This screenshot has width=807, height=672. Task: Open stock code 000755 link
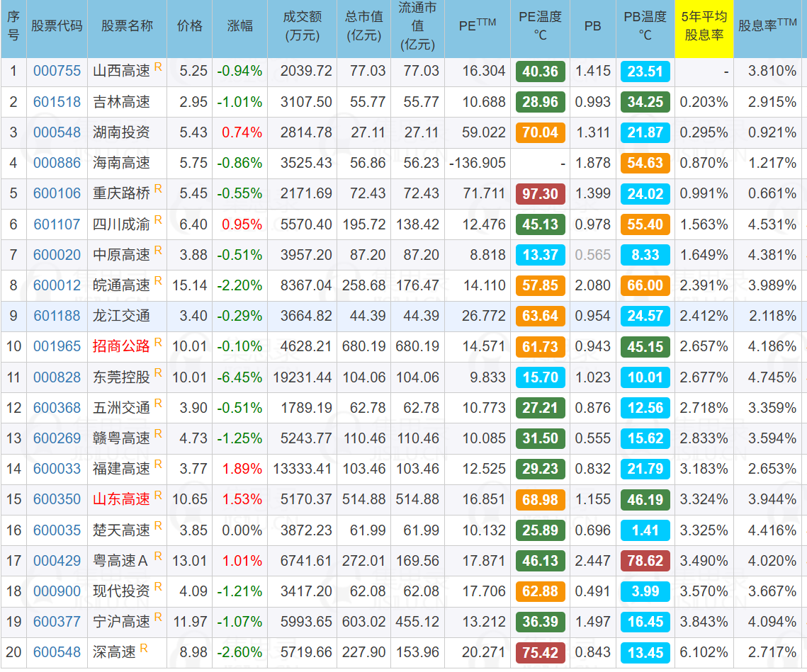[57, 72]
